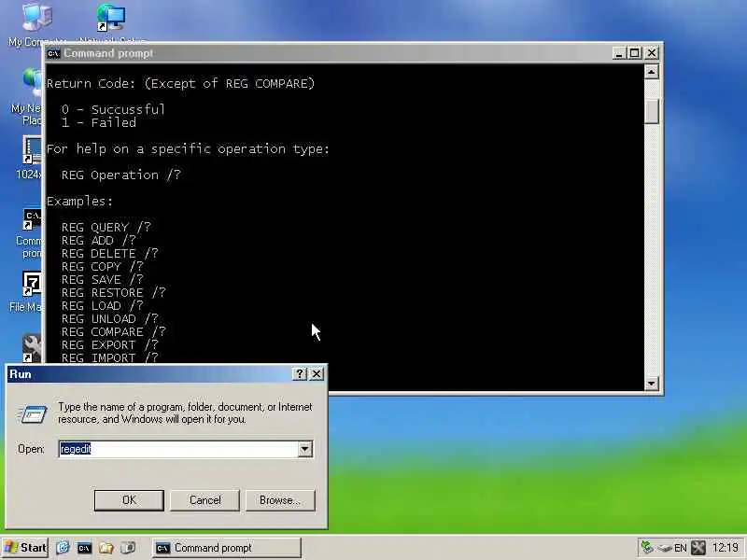The image size is (747, 560).
Task: Click the network connection tray icon
Action: click(x=647, y=548)
